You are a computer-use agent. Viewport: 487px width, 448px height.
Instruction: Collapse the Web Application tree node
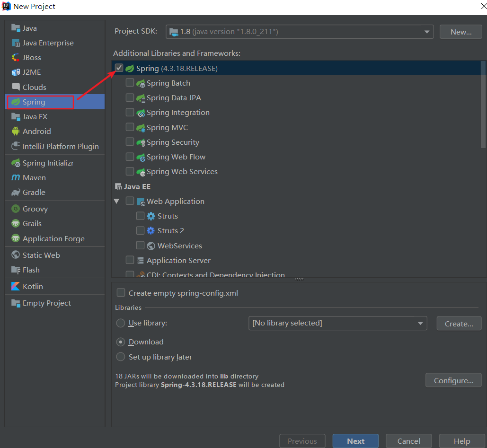117,201
